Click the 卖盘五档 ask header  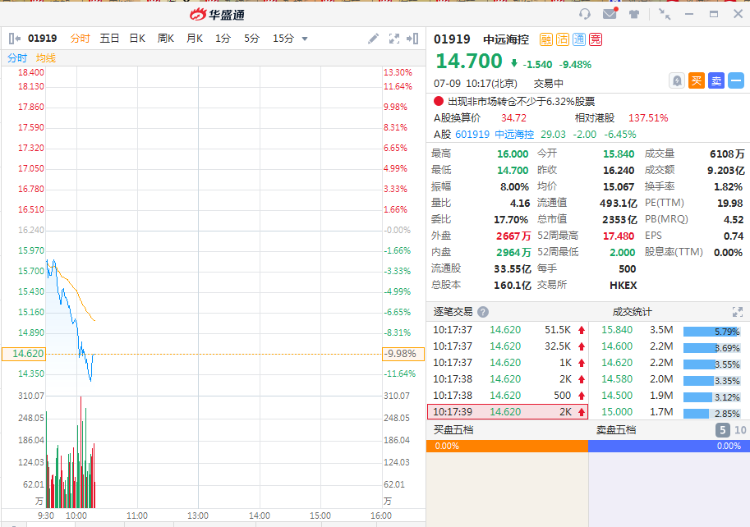(616, 430)
